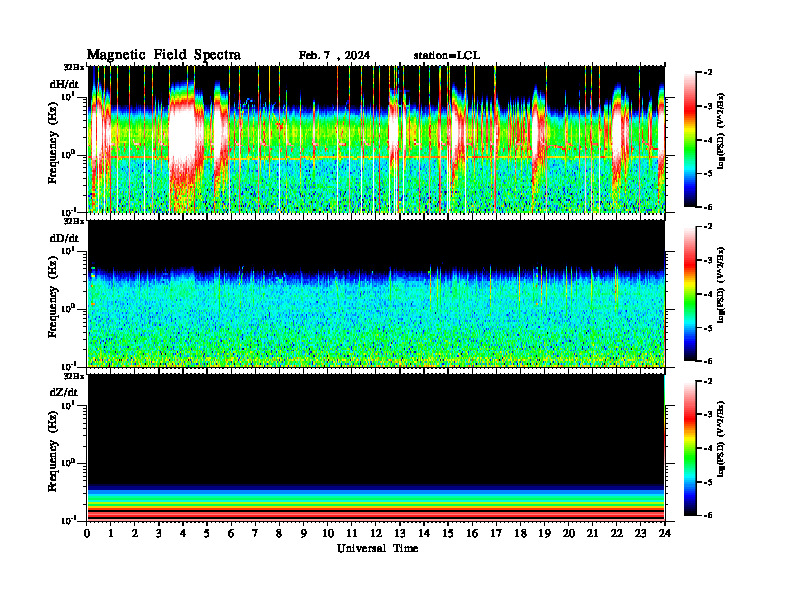Click the '32Hz' label above dZ/dt

[x=74, y=376]
